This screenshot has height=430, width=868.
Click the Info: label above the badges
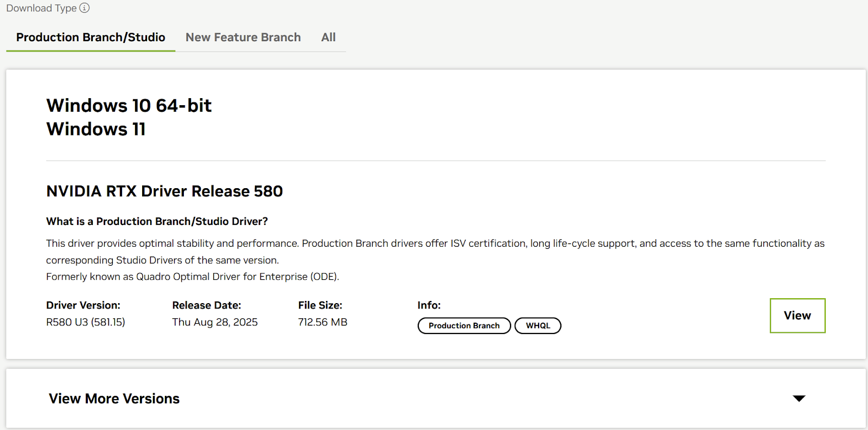pyautogui.click(x=429, y=305)
